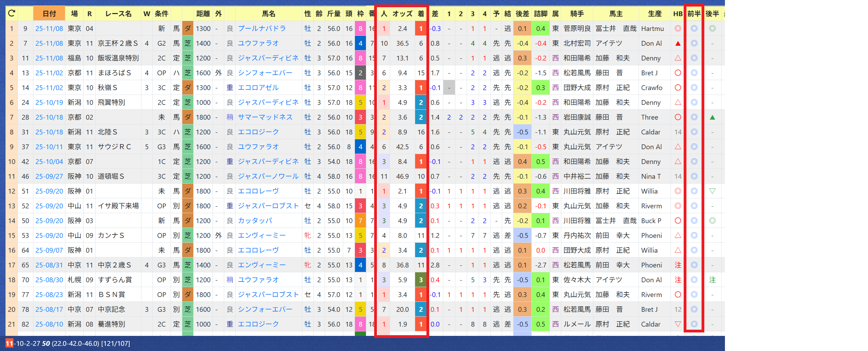Open the サマーマッドネス horse link
Image resolution: width=868 pixels, height=351 pixels.
(265, 117)
